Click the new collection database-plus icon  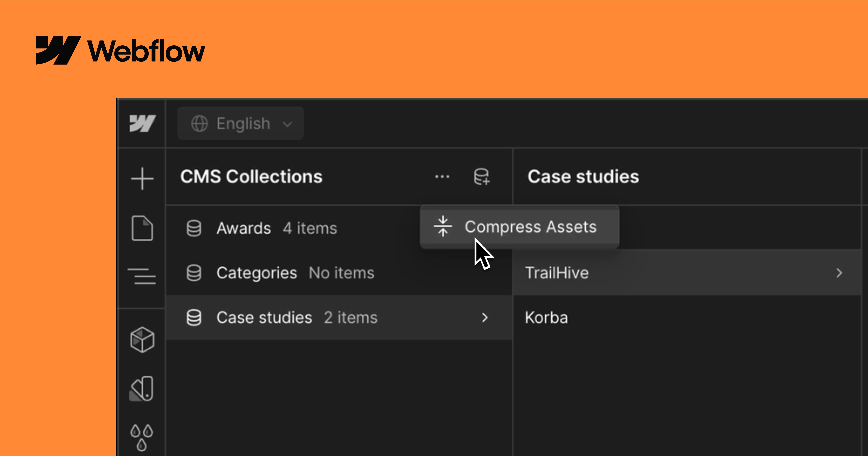482,177
